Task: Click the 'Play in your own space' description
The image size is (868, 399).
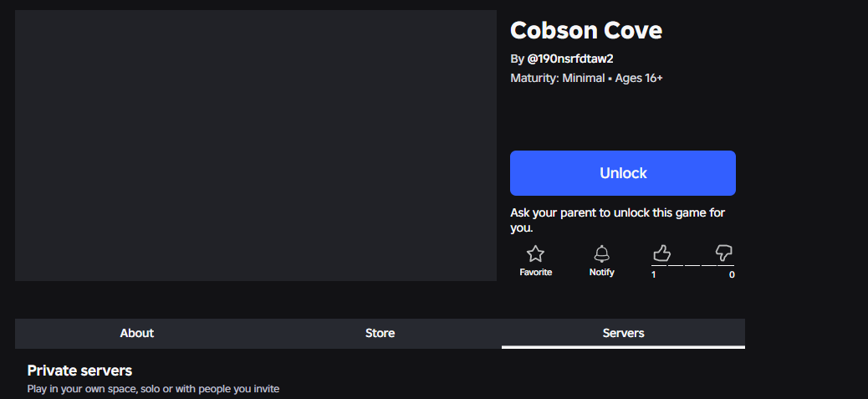Action: pos(153,389)
